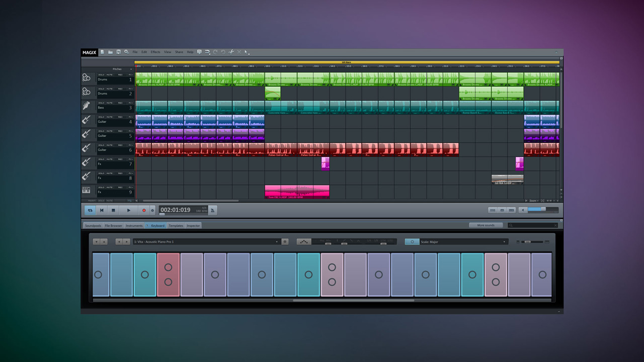Click the More sounds button

(x=486, y=225)
